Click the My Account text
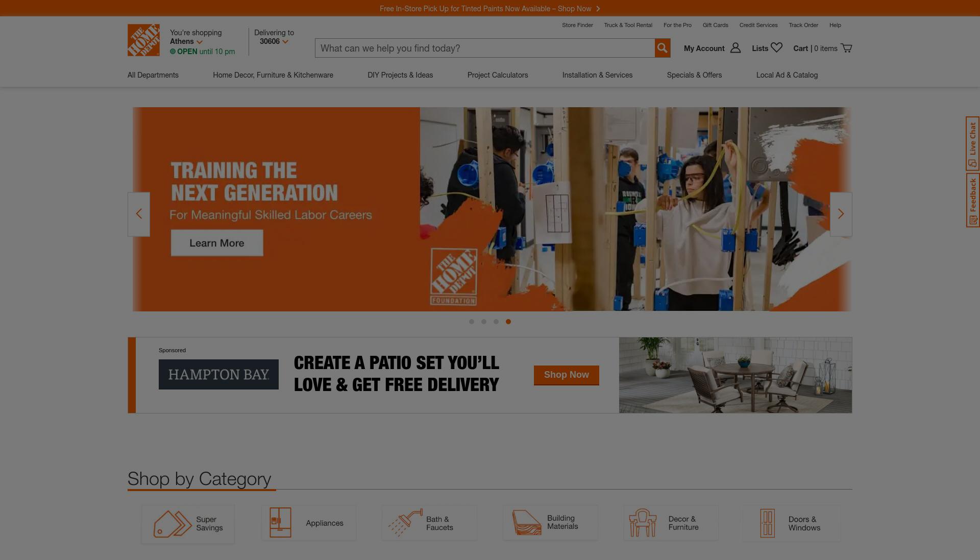 point(704,48)
